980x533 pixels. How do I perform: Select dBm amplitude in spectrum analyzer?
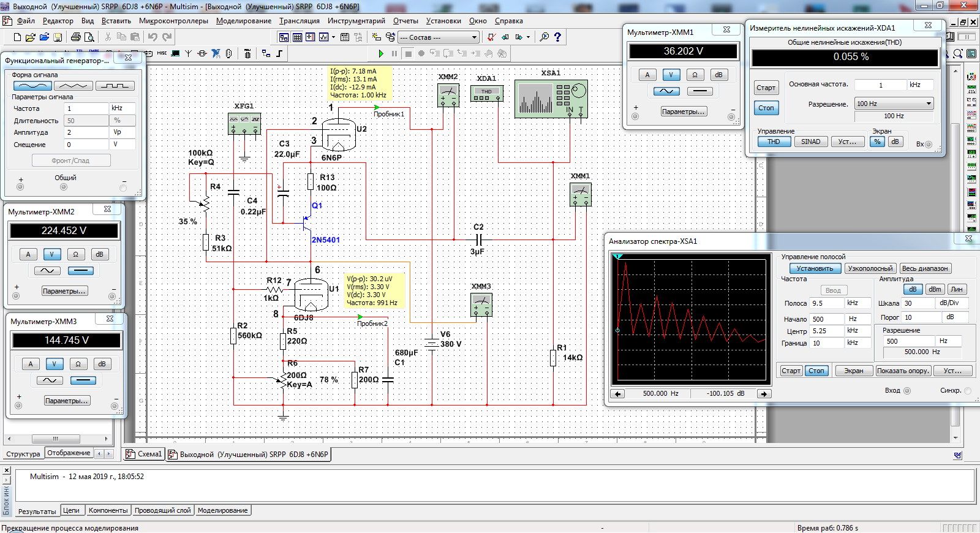[x=935, y=289]
